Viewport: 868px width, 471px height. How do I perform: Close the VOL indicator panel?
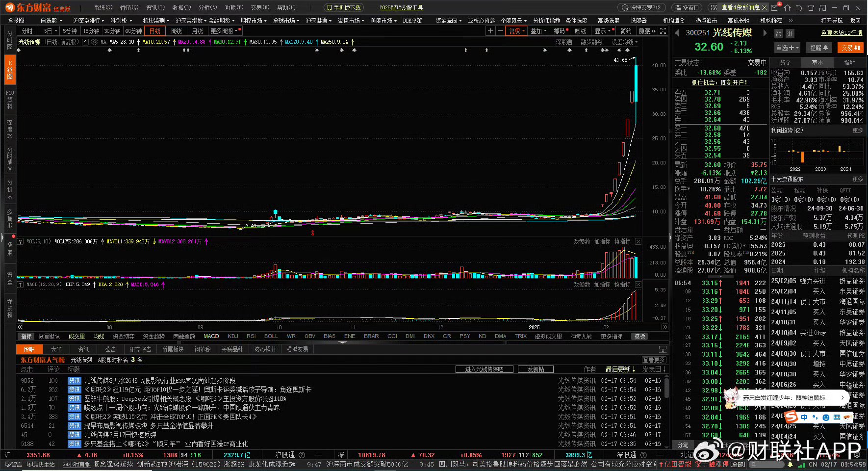(638, 241)
